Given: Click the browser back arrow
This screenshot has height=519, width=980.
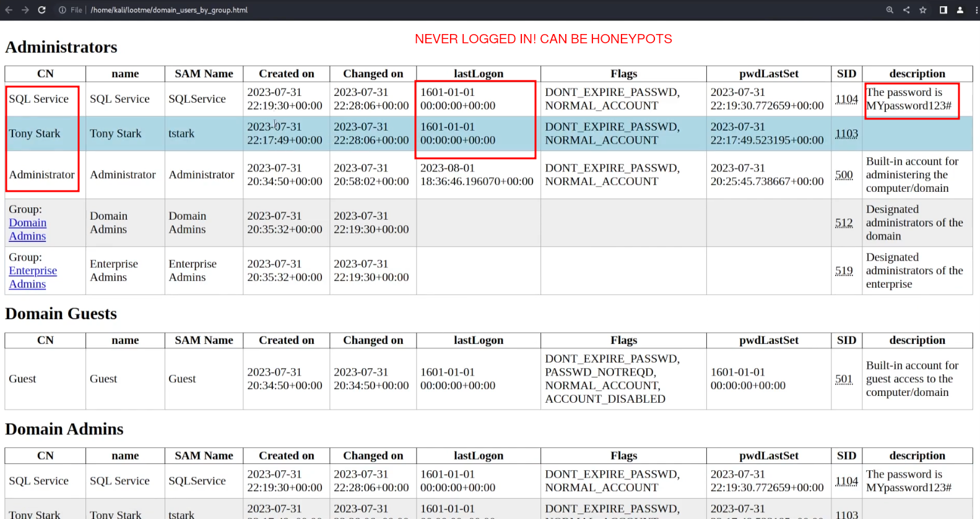Looking at the screenshot, I should tap(9, 10).
